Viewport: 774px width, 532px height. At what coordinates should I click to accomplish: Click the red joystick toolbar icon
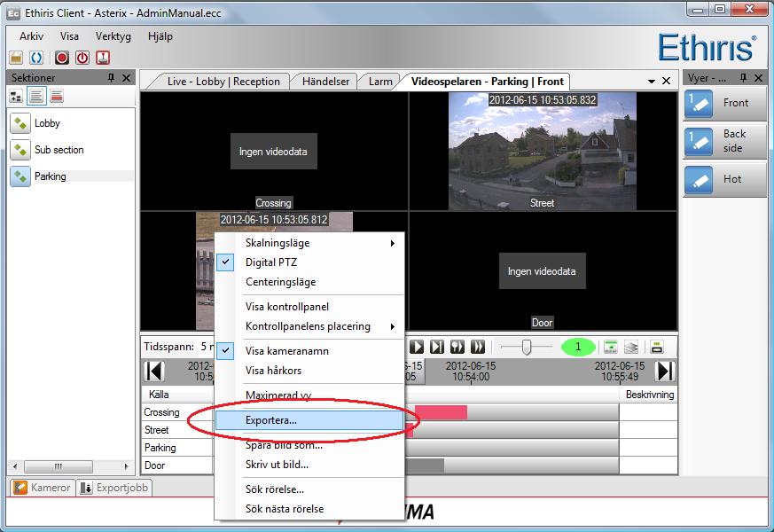click(x=103, y=58)
